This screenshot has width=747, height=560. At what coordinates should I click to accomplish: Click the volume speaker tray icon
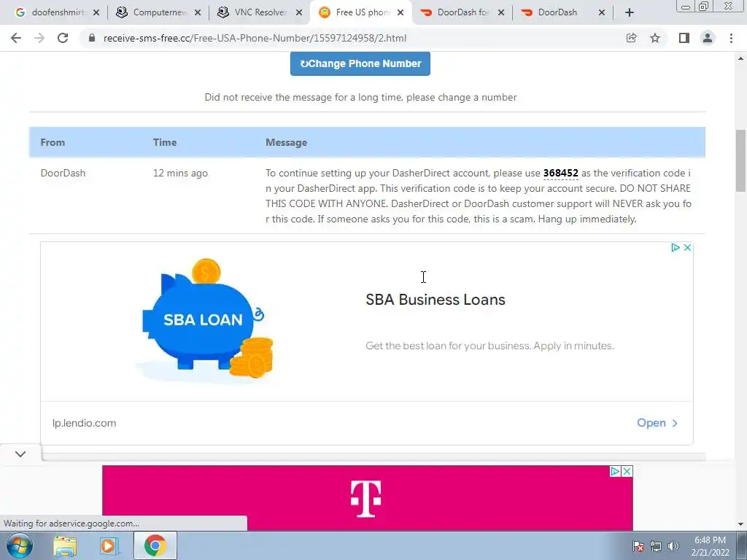[x=673, y=546]
